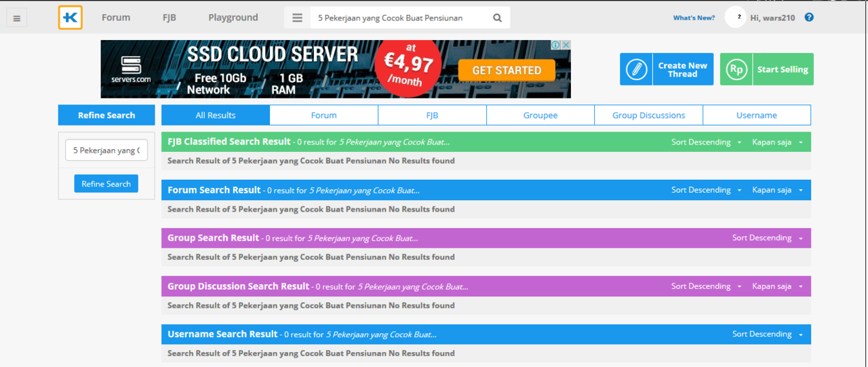Open the hamburger side menu button
This screenshot has width=868, height=367.
(16, 18)
